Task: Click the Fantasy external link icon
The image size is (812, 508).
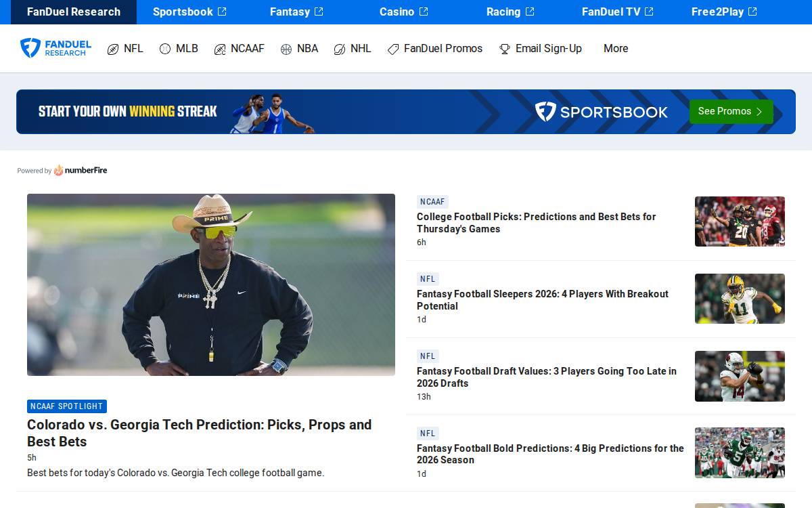Action: point(319,12)
